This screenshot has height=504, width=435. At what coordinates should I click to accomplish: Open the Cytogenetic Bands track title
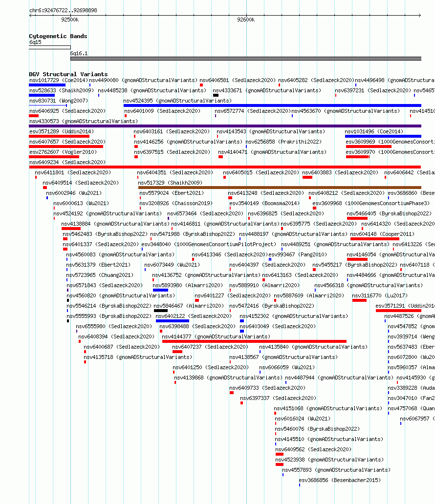pyautogui.click(x=58, y=36)
